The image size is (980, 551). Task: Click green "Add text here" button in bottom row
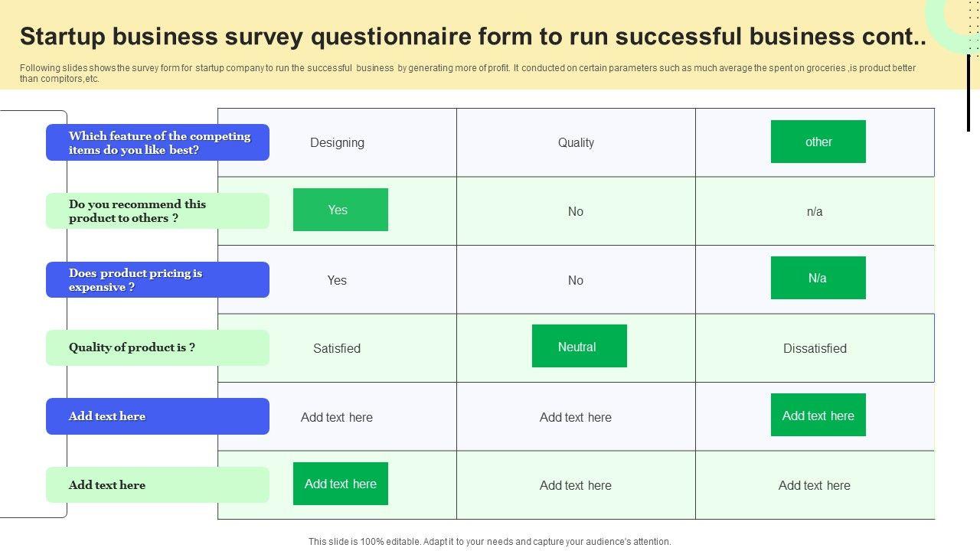(x=340, y=484)
